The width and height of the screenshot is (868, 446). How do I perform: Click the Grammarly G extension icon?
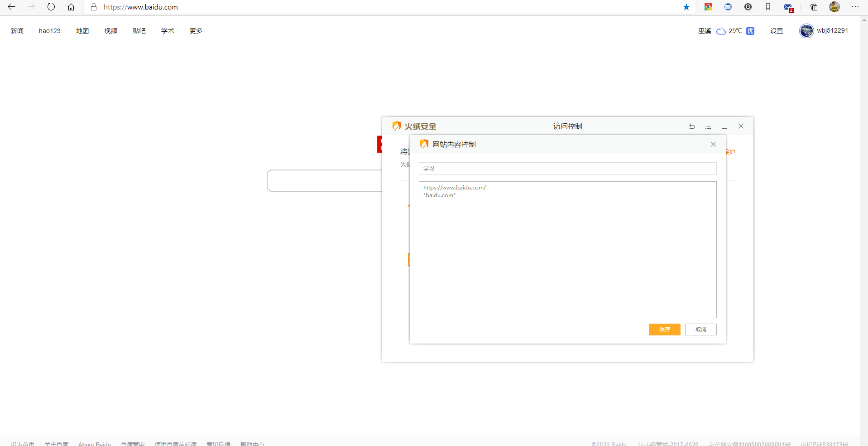click(748, 7)
